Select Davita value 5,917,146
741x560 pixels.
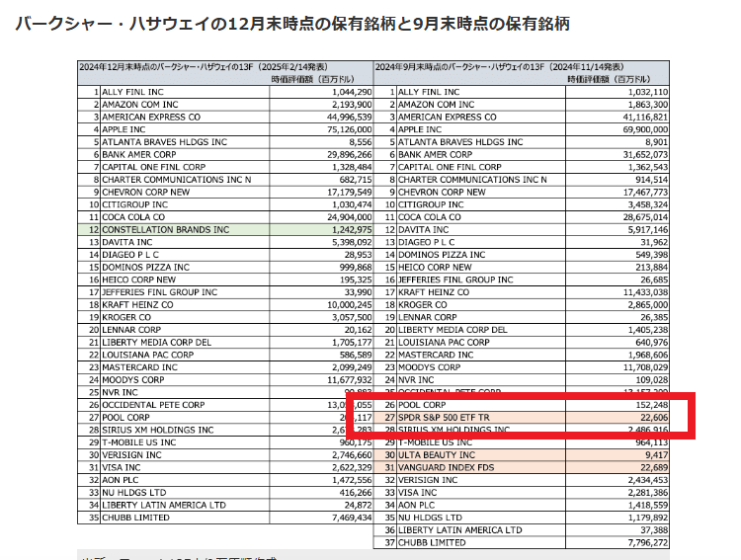coord(648,230)
